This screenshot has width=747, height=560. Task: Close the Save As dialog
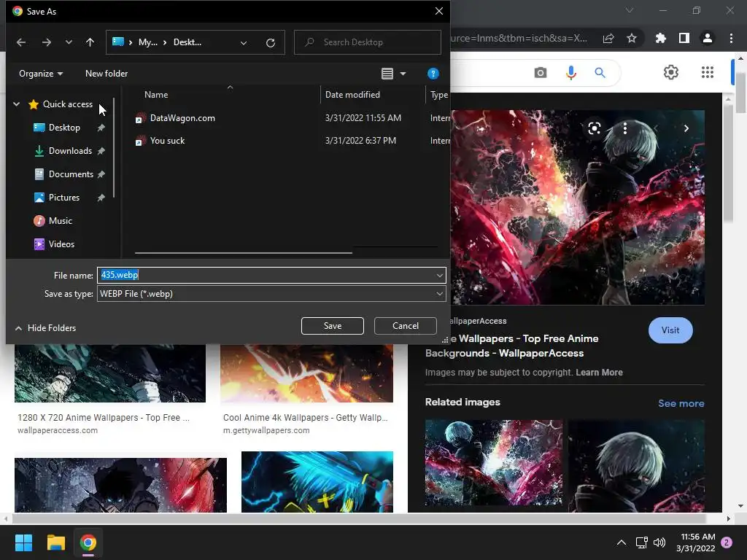click(439, 11)
